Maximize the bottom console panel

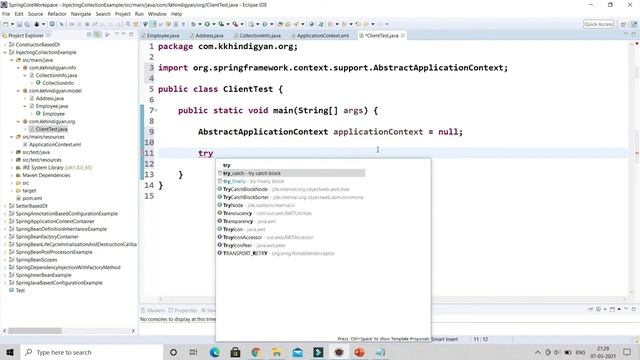tap(633, 309)
